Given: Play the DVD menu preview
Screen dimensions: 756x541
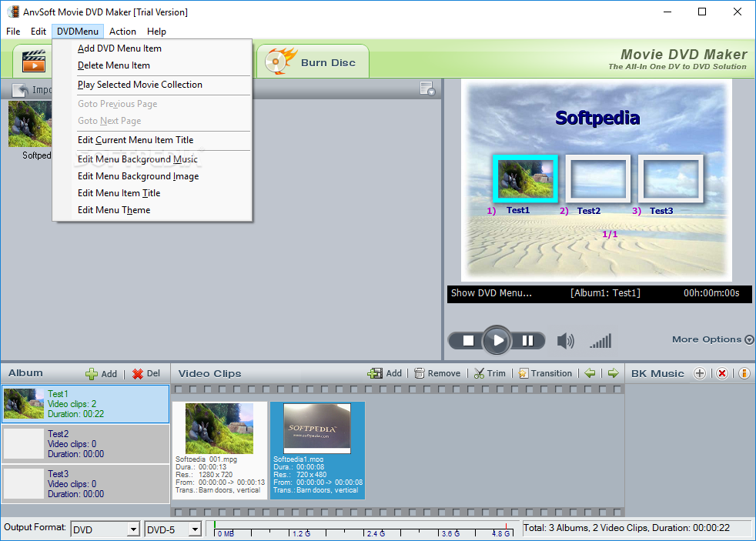Looking at the screenshot, I should click(497, 341).
